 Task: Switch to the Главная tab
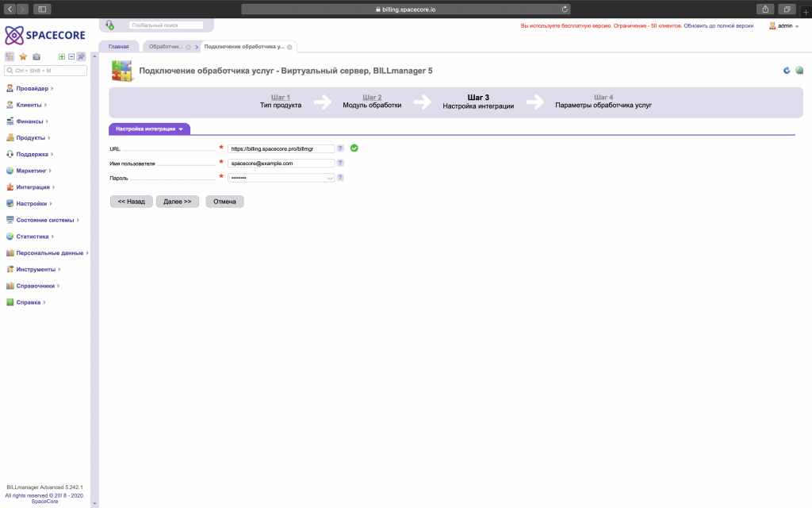tap(119, 47)
